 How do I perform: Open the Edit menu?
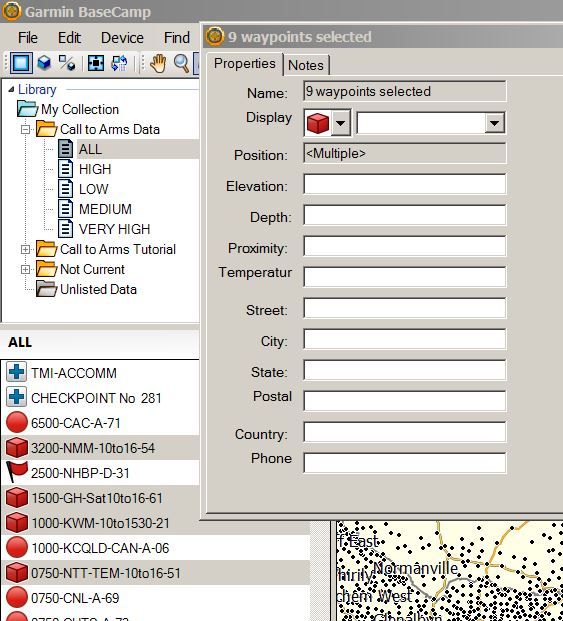pyautogui.click(x=69, y=38)
